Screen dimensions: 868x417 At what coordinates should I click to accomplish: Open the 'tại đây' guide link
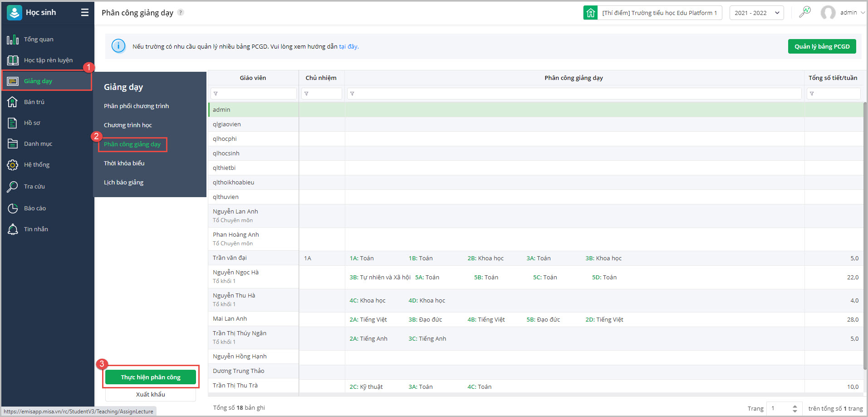click(348, 46)
